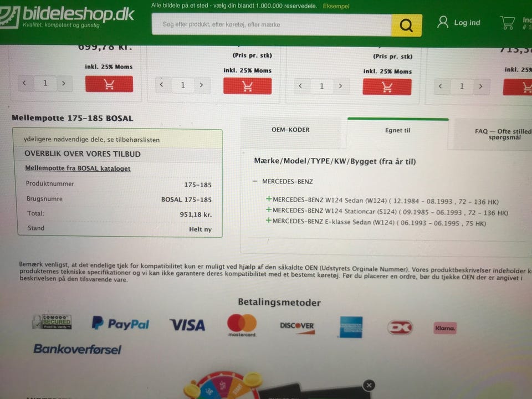
Task: Open Mellempotte fra BOSAL kataloget link
Action: [78, 168]
